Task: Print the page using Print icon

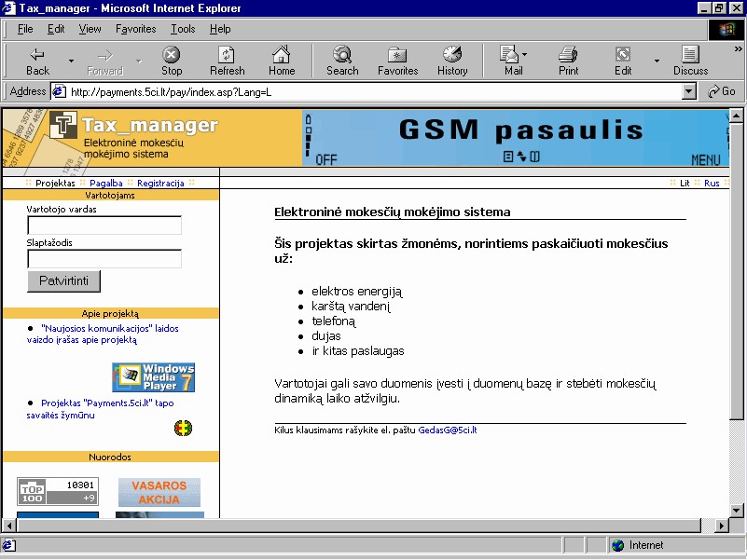Action: pos(568,54)
